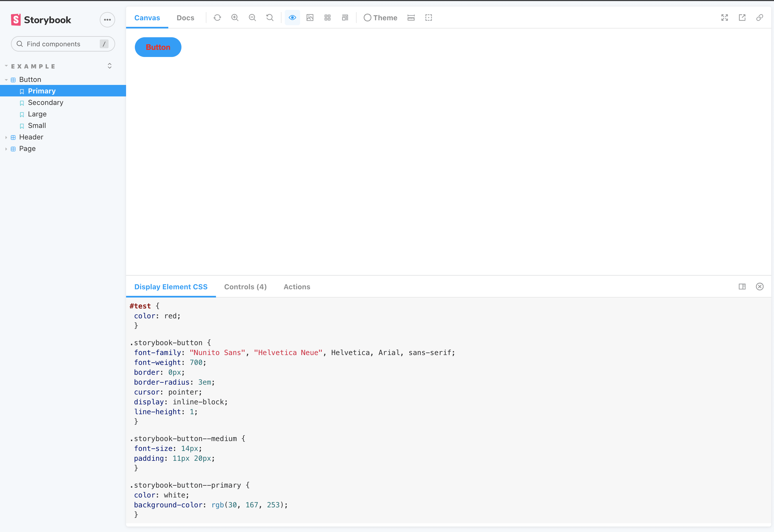
Task: Collapse the EXAMPLE section expand arrows
Action: [x=109, y=66]
